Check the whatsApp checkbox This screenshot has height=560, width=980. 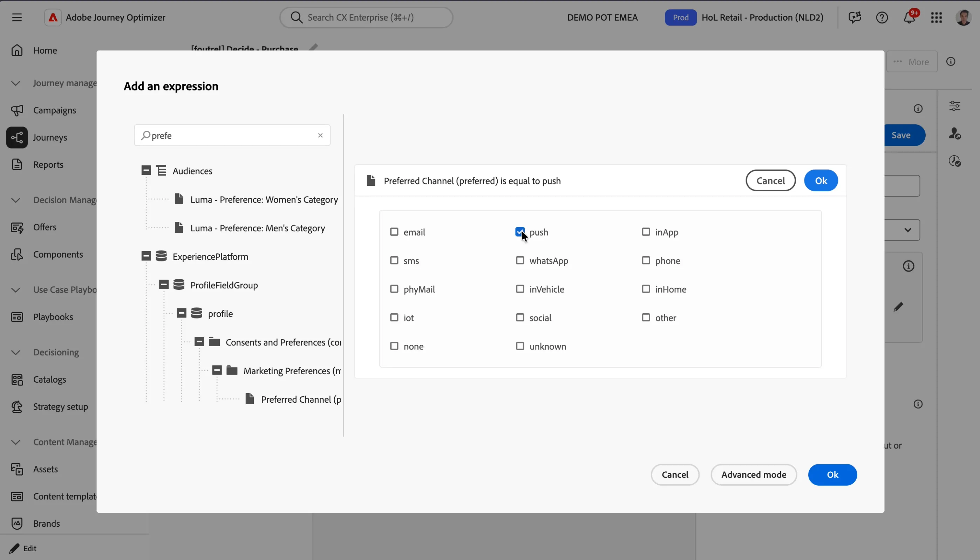coord(519,260)
